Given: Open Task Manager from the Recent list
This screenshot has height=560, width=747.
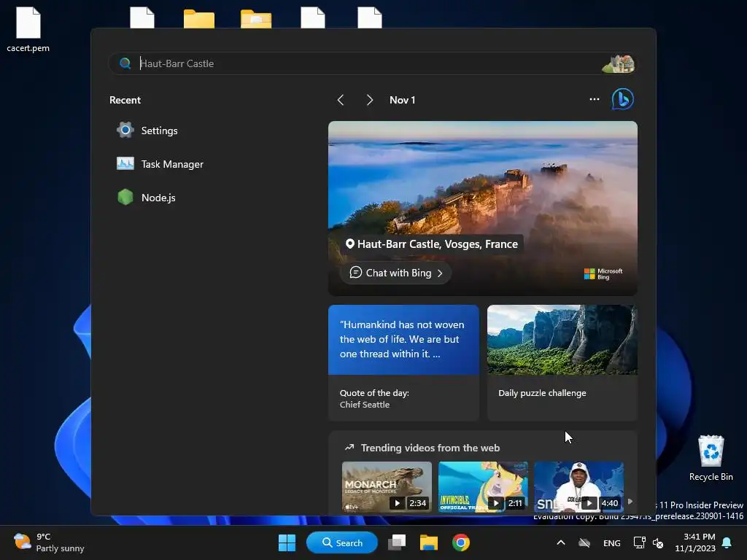Looking at the screenshot, I should (x=160, y=164).
